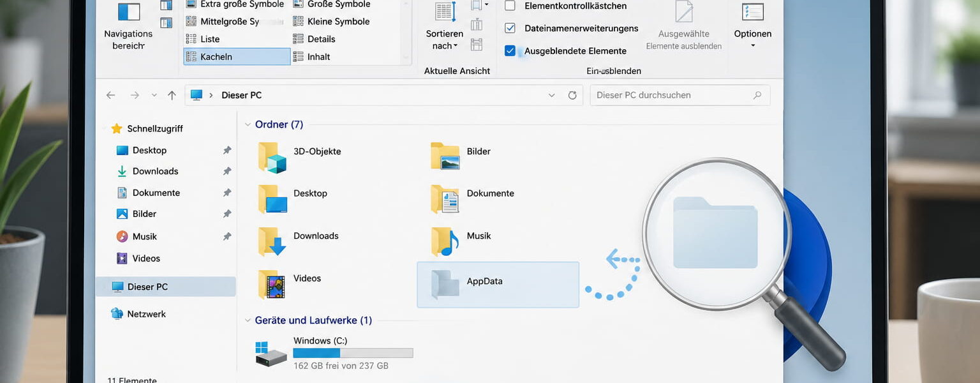This screenshot has height=383, width=980.
Task: Collapse the Geräte und Laufwerke (1) group
Action: click(248, 320)
